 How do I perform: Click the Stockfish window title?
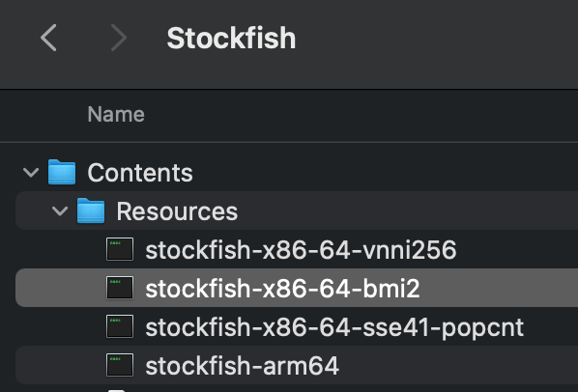click(231, 38)
